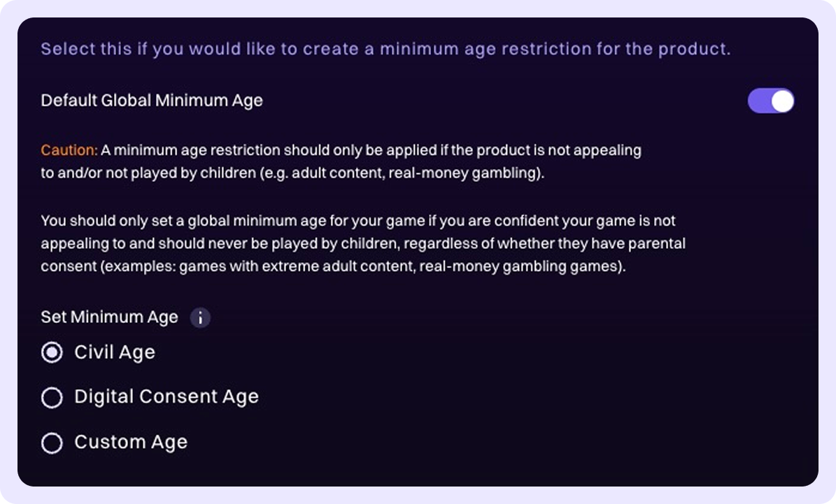
Task: Click the 'Custom Age' option label text
Action: [131, 442]
